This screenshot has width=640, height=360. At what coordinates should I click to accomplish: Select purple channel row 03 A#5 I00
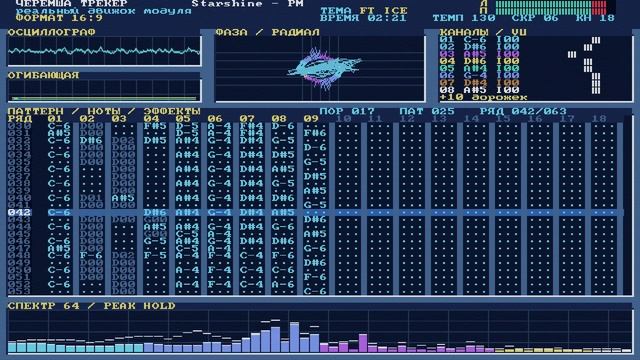click(x=480, y=54)
